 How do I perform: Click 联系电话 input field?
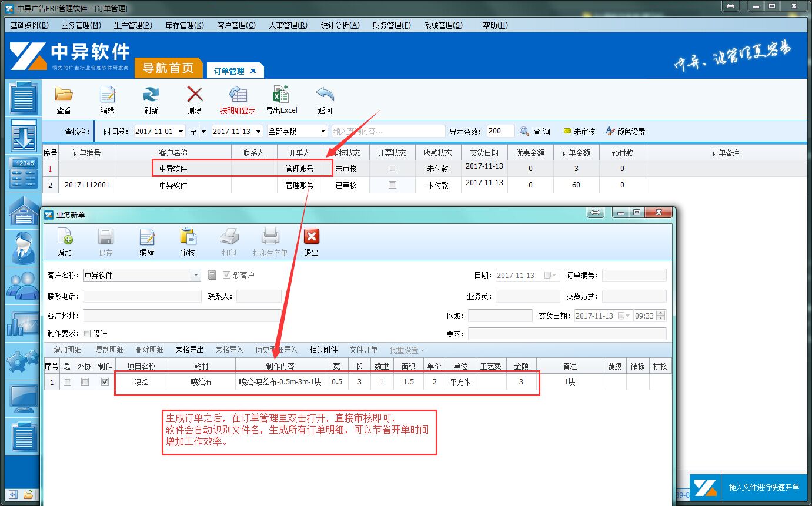pyautogui.click(x=142, y=296)
